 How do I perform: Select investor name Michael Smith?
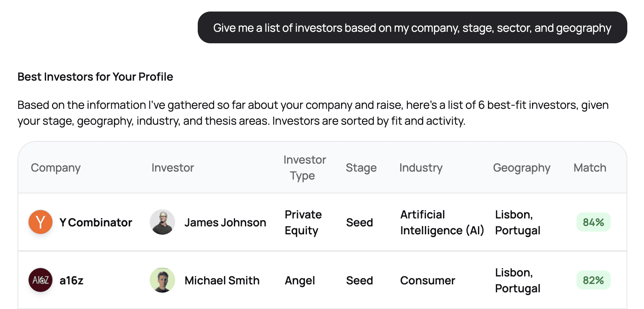click(222, 280)
